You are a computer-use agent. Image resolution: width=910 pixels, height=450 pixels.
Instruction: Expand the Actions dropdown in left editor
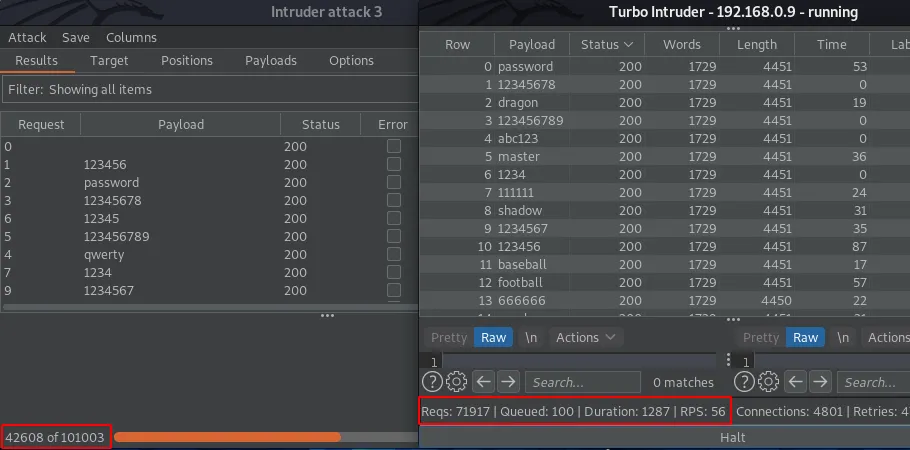(585, 338)
